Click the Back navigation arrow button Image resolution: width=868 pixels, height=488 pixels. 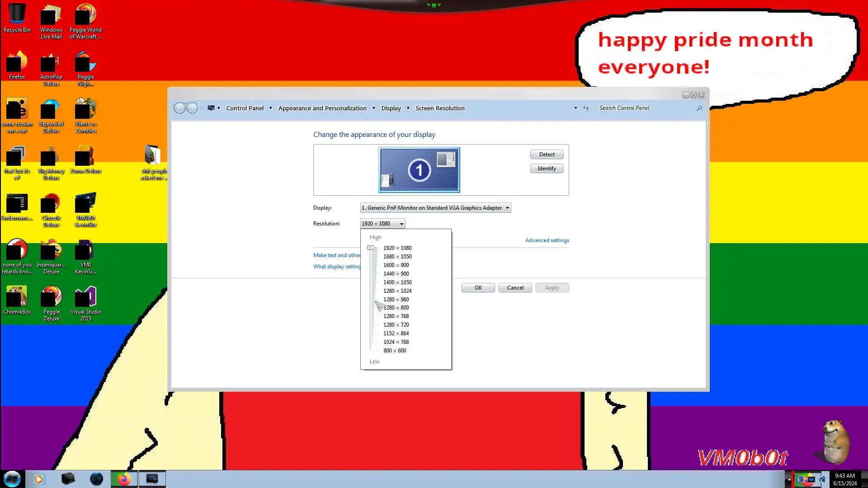(x=179, y=108)
